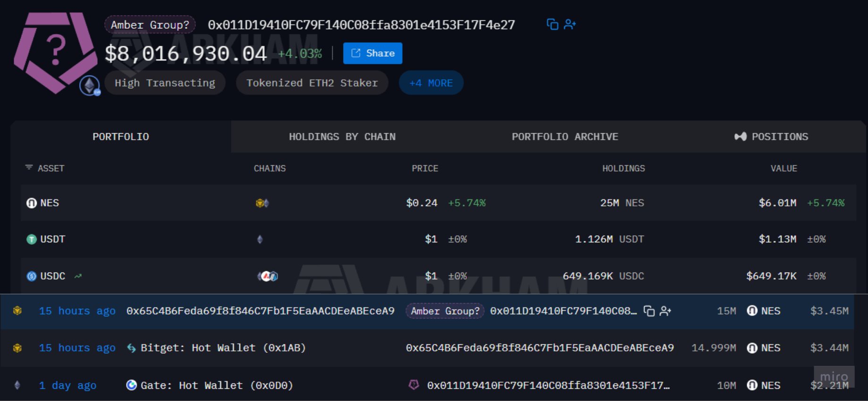Switch to the HOLDINGS BY CHAIN tab
This screenshot has width=868, height=401.
click(342, 137)
